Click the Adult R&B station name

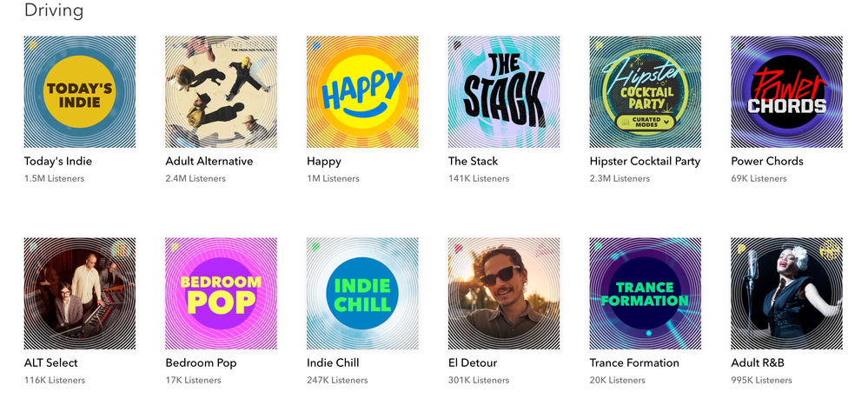coord(760,362)
